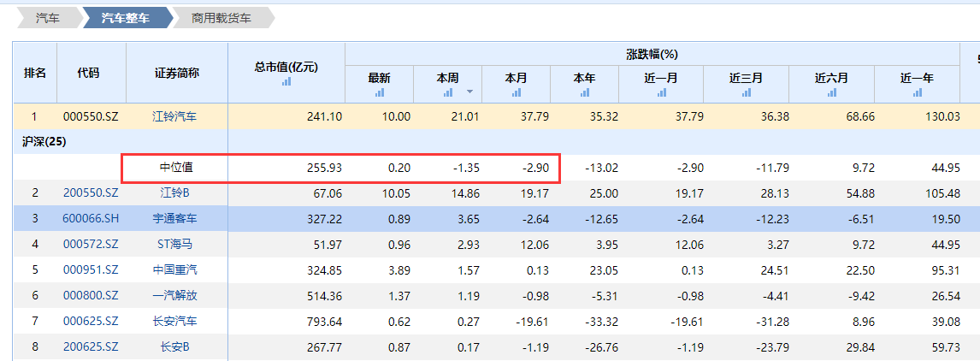Open the 本周 sort dropdown arrow
The height and width of the screenshot is (361, 980).
(469, 92)
